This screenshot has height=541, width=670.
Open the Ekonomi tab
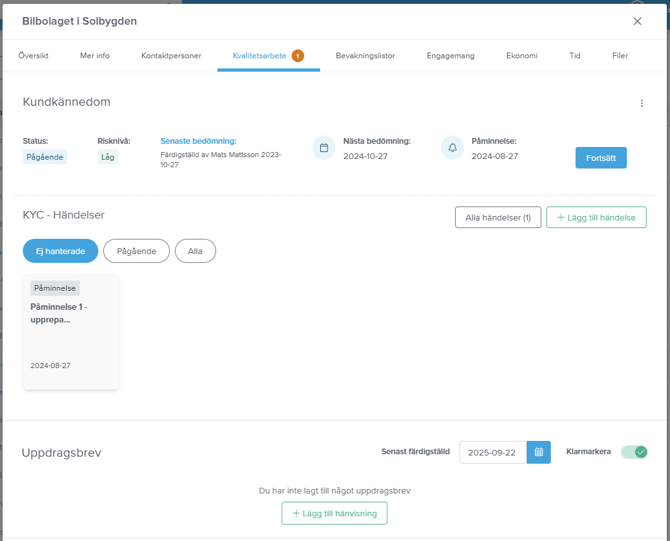point(521,56)
